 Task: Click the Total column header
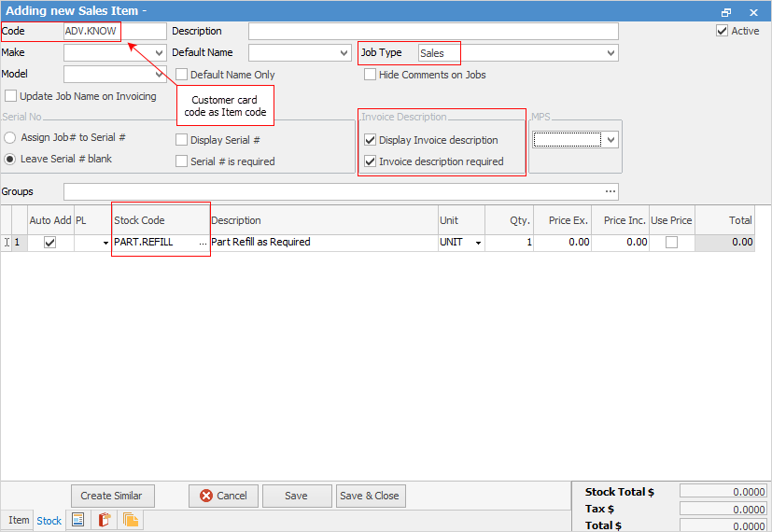click(724, 220)
